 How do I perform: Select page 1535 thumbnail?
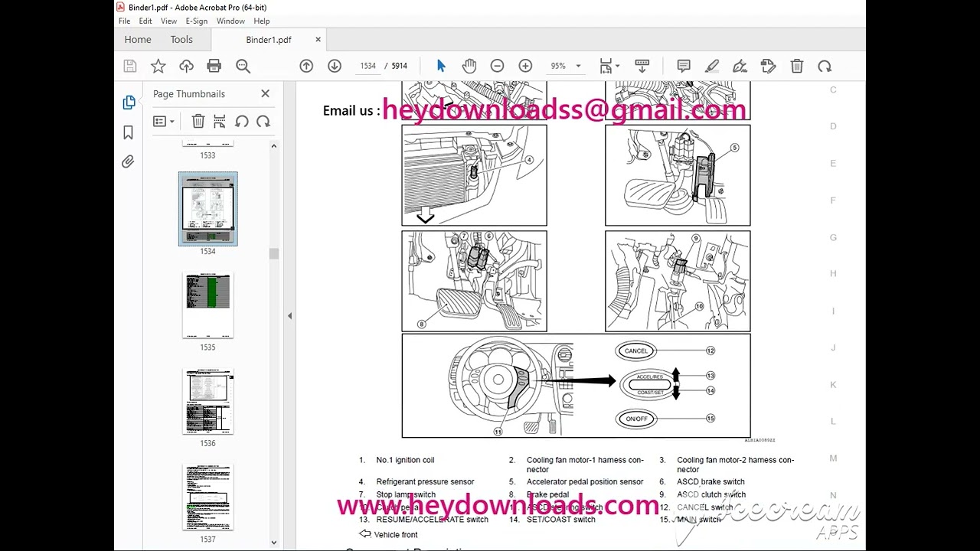coord(208,305)
